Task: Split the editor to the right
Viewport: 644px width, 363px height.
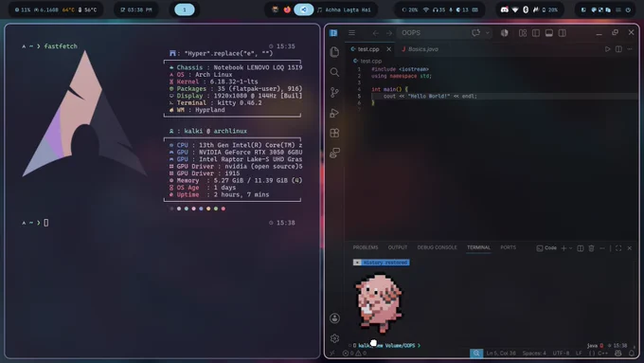Action: (618, 49)
